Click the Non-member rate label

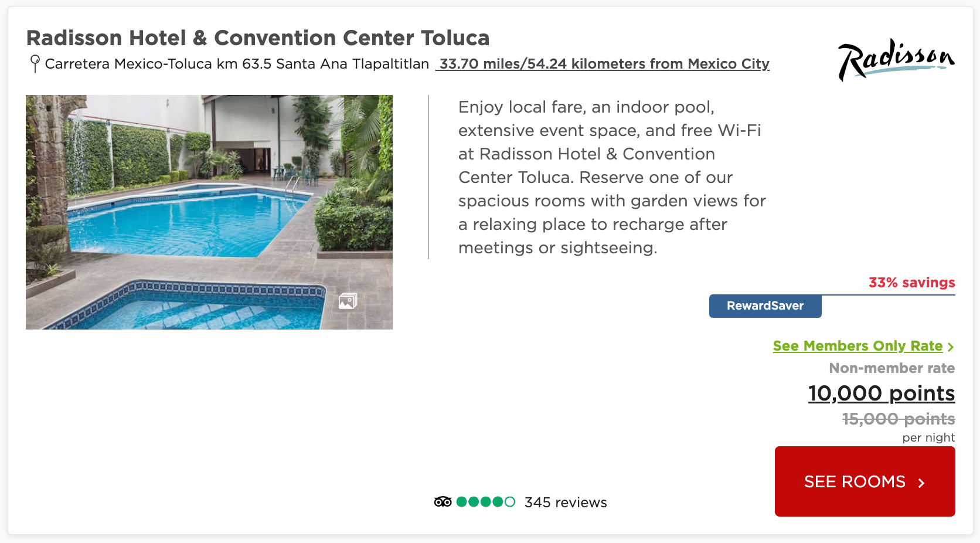pos(892,368)
